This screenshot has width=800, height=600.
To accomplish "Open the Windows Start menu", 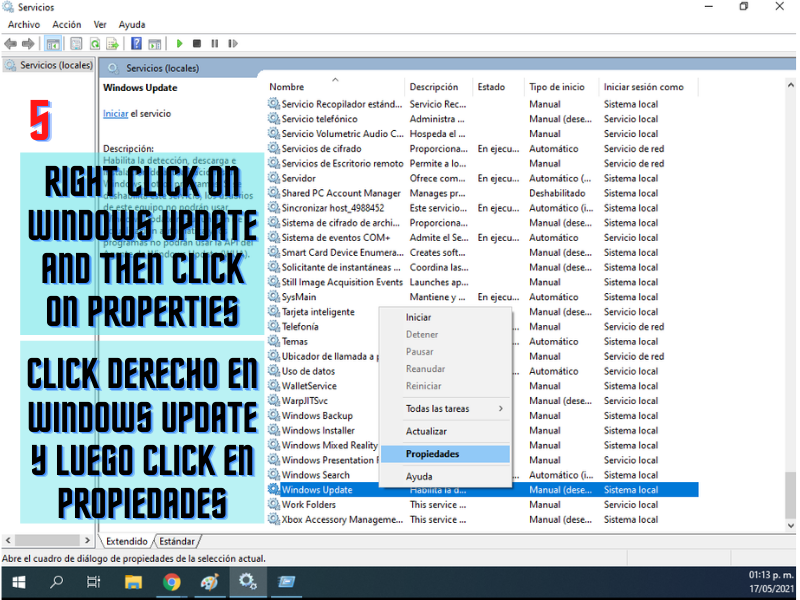I will pyautogui.click(x=19, y=582).
